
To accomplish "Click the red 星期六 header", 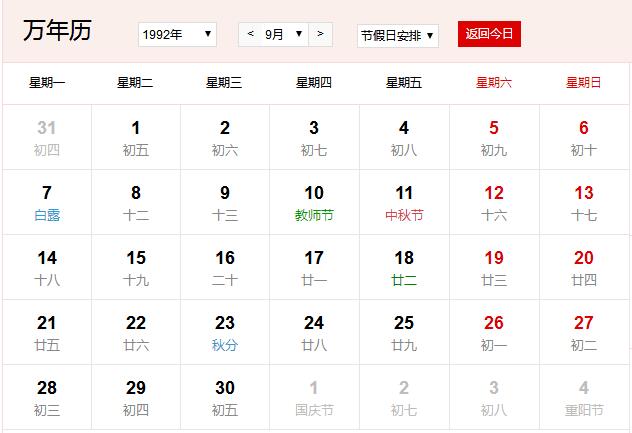I will pyautogui.click(x=494, y=83).
